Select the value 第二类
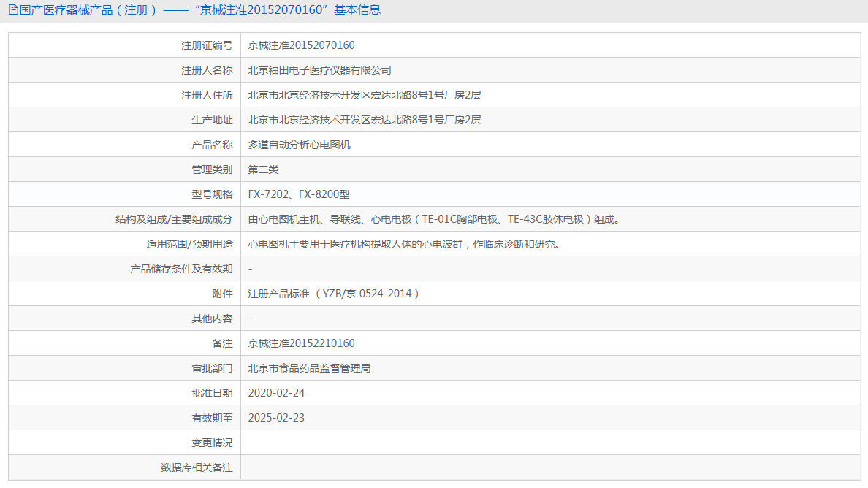868x488 pixels. (x=264, y=170)
